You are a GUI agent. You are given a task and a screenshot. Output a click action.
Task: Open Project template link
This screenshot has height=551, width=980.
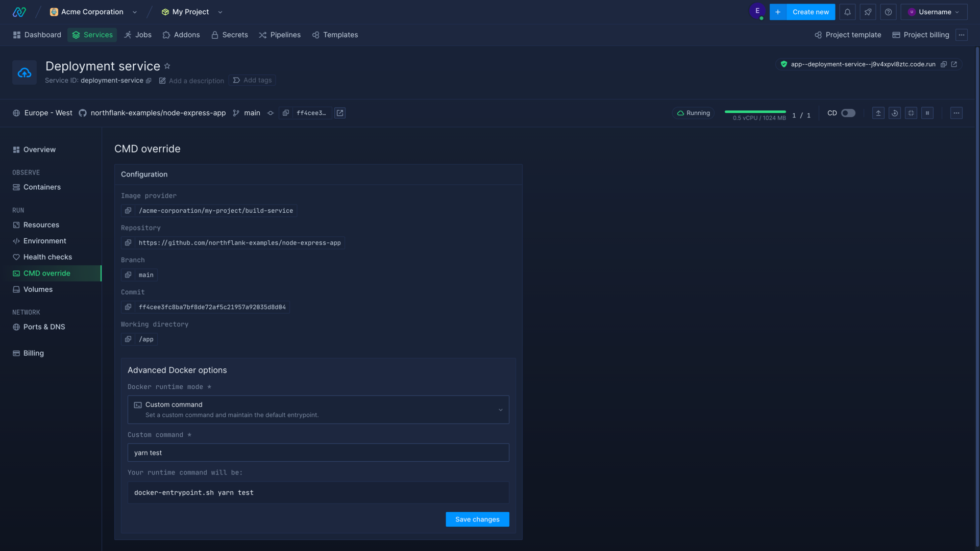[x=848, y=35]
